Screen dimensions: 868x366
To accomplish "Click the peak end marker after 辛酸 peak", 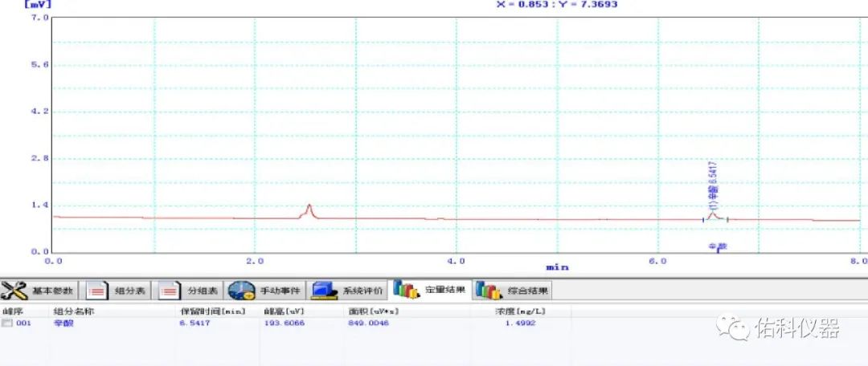I will [x=727, y=218].
